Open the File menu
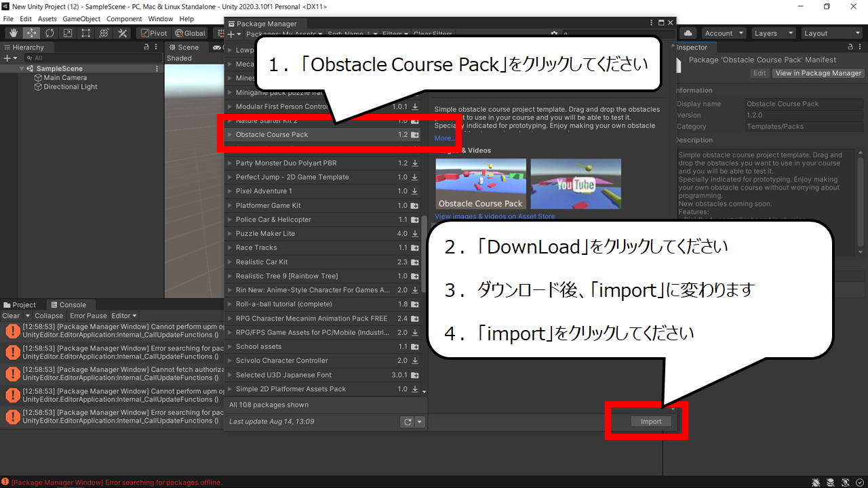Screen dimensions: 868x488 (x=8, y=19)
